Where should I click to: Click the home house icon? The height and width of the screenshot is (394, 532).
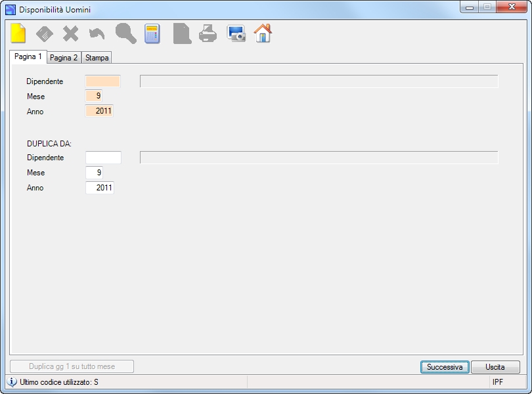[263, 33]
